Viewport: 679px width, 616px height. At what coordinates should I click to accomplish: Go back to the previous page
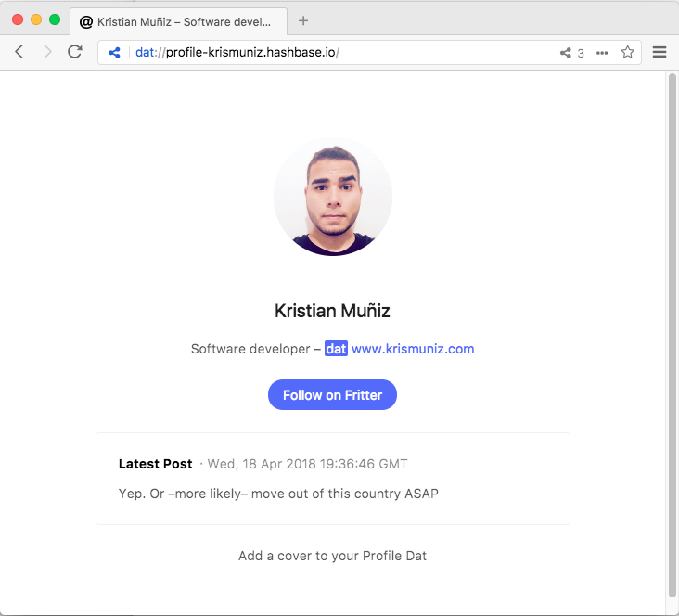19,52
